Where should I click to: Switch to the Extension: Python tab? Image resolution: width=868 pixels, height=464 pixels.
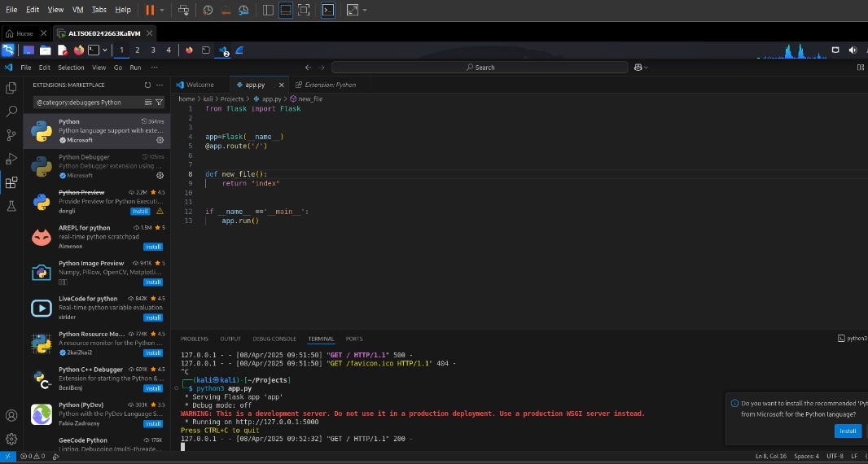330,85
